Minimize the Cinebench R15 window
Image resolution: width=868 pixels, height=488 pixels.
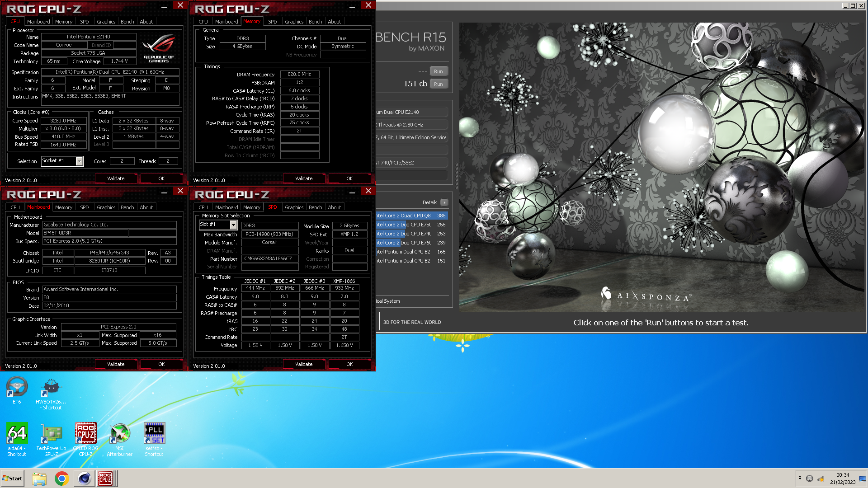[845, 5]
